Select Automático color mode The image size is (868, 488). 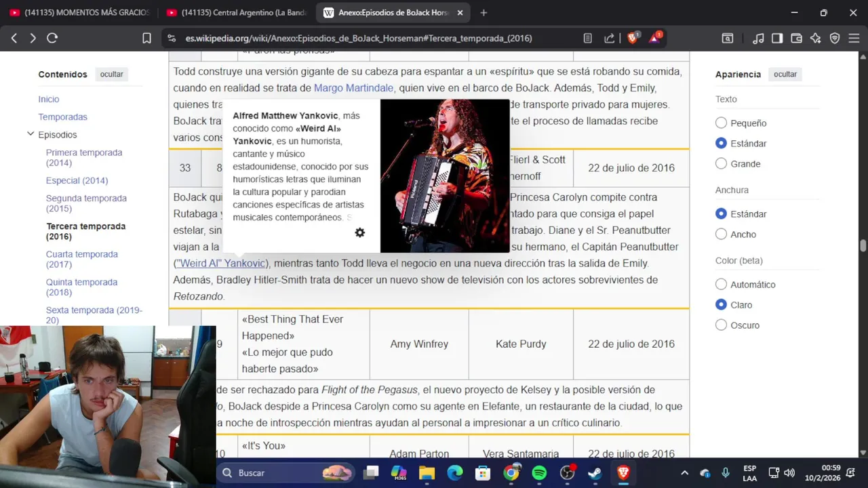[721, 284]
